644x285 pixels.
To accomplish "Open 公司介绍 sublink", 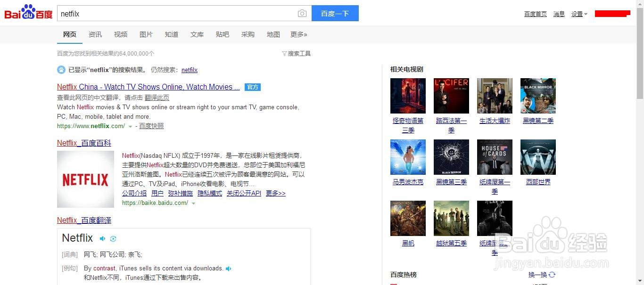I will [x=134, y=193].
